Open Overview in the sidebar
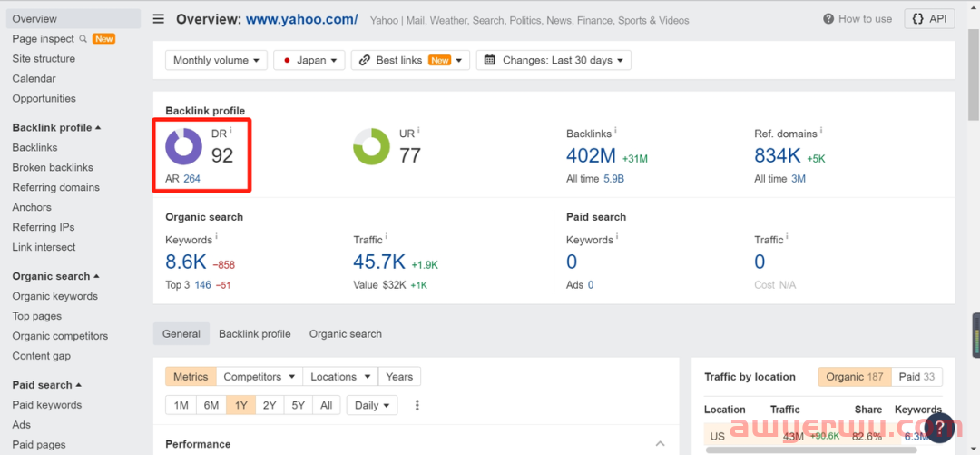 click(73, 19)
